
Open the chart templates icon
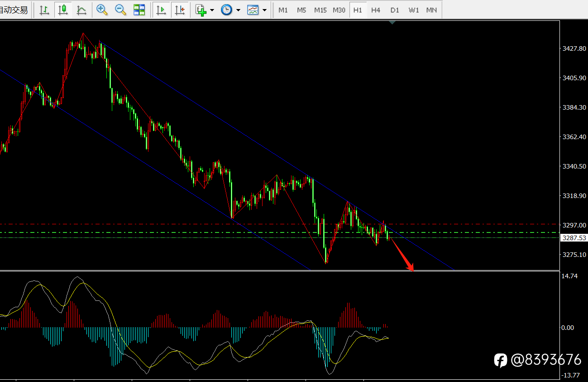[253, 10]
